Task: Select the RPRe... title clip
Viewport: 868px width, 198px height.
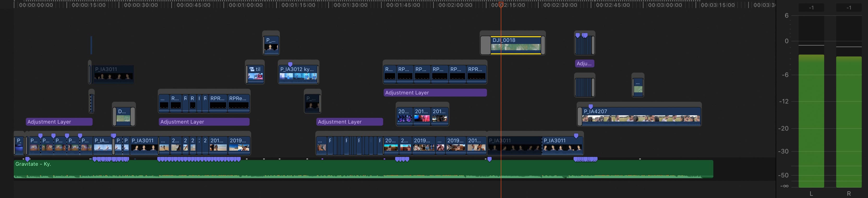Action: pos(239,103)
